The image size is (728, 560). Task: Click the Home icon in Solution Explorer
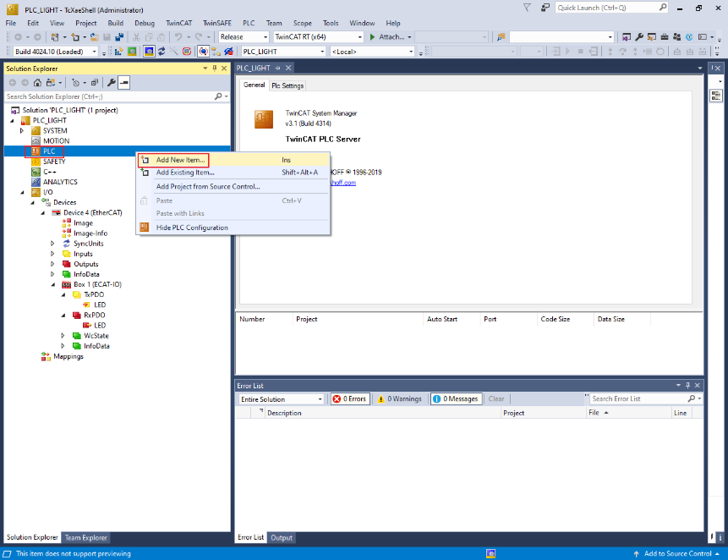pyautogui.click(x=37, y=82)
